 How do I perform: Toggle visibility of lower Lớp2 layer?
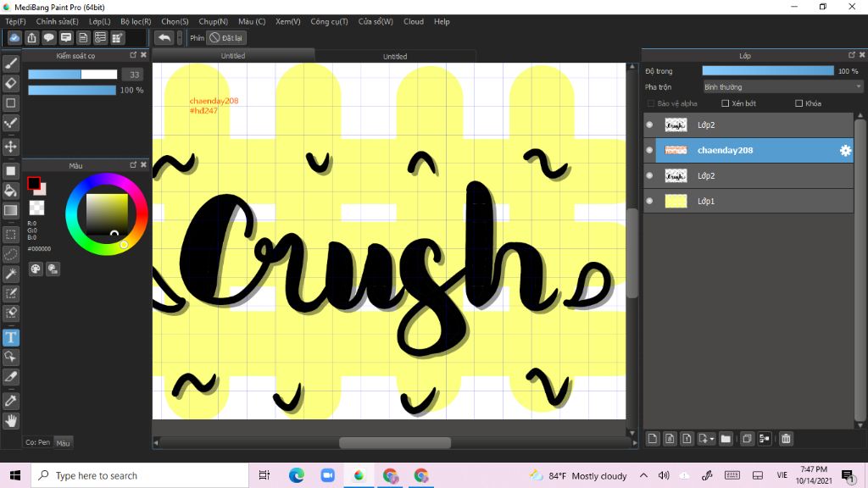click(x=650, y=175)
